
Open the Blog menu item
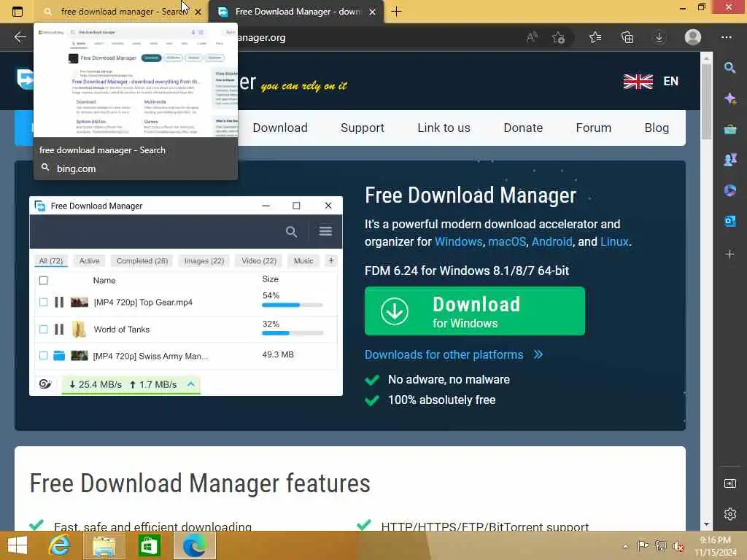pos(657,128)
